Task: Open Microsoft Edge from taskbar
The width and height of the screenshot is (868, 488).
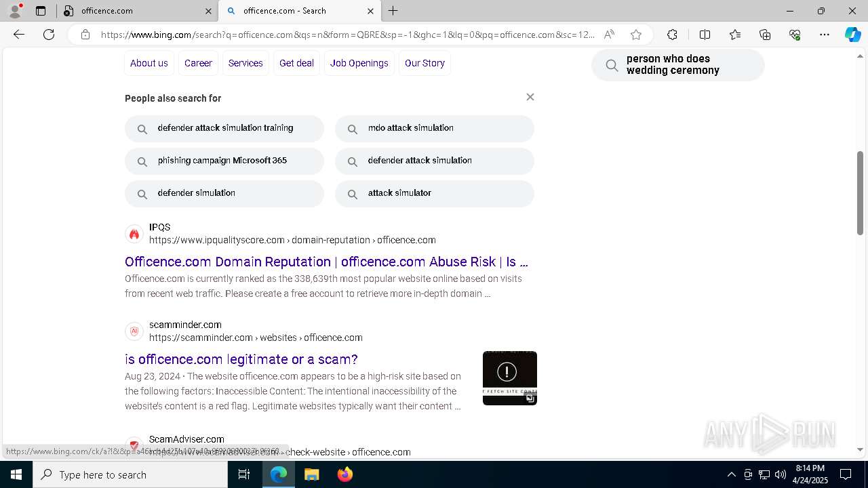Action: click(279, 474)
